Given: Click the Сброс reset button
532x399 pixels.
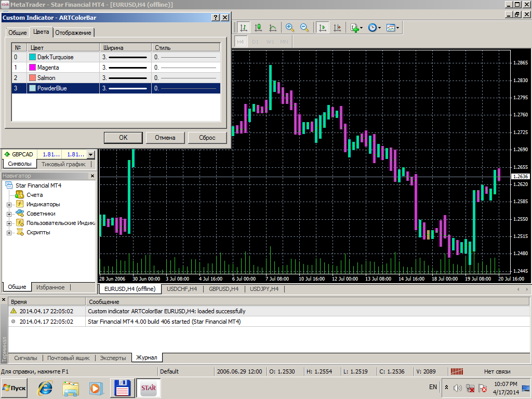Looking at the screenshot, I should (207, 138).
